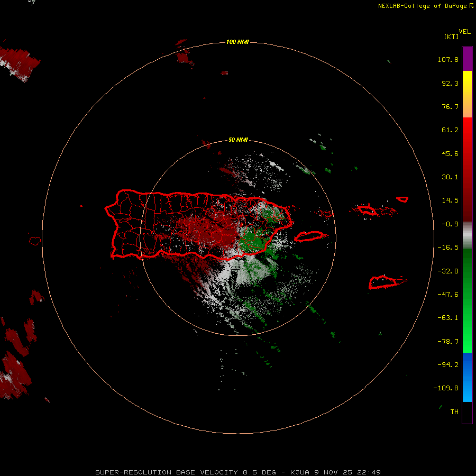This screenshot has height=476, width=476.
Task: Select the -94.2 legend value
Action: 448,364
